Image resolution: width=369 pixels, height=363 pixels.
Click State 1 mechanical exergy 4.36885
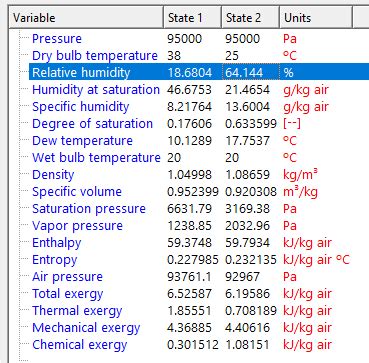pyautogui.click(x=189, y=328)
